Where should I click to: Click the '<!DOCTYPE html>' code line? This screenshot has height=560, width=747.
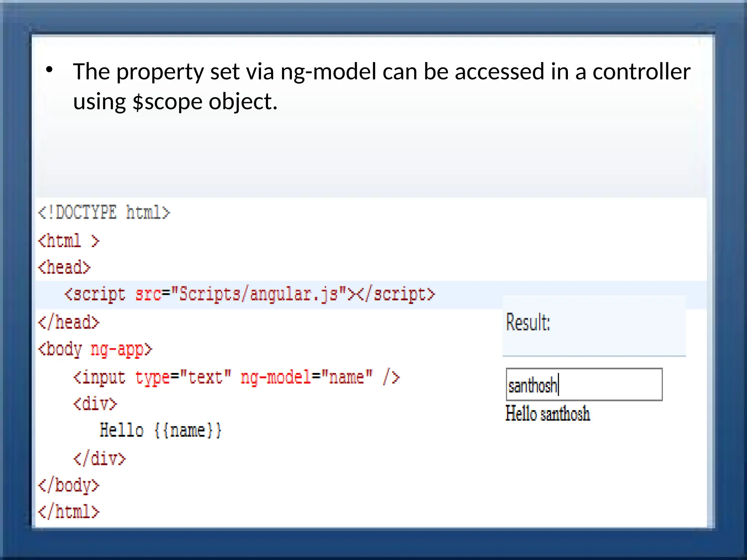pyautogui.click(x=104, y=213)
